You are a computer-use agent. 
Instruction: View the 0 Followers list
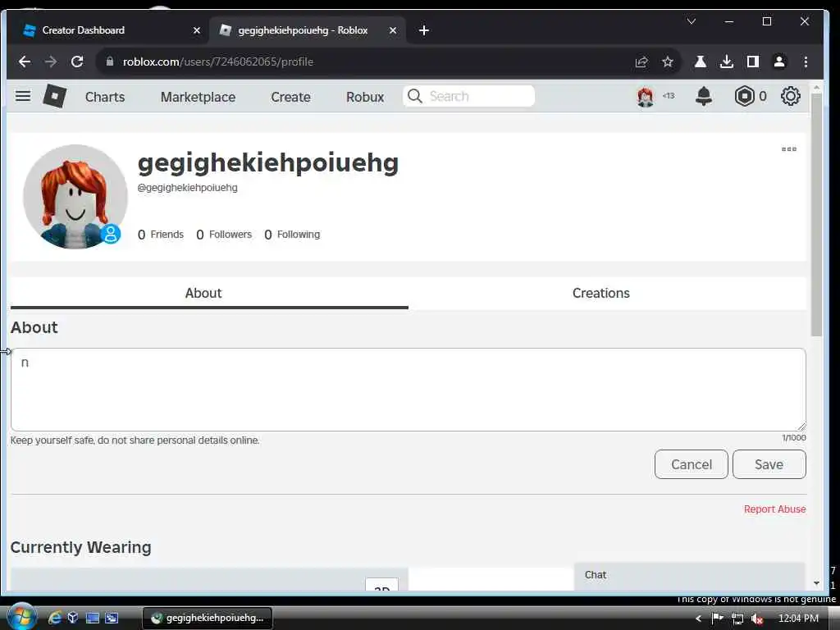pyautogui.click(x=223, y=235)
